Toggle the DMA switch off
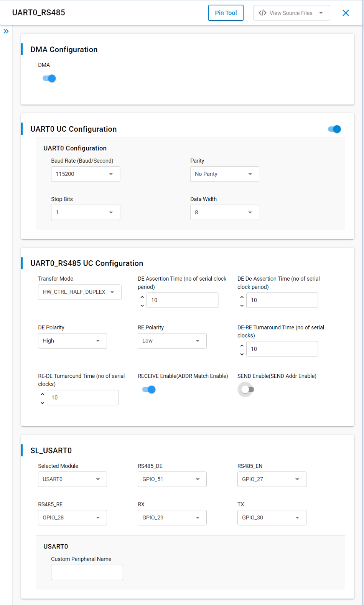 point(49,78)
